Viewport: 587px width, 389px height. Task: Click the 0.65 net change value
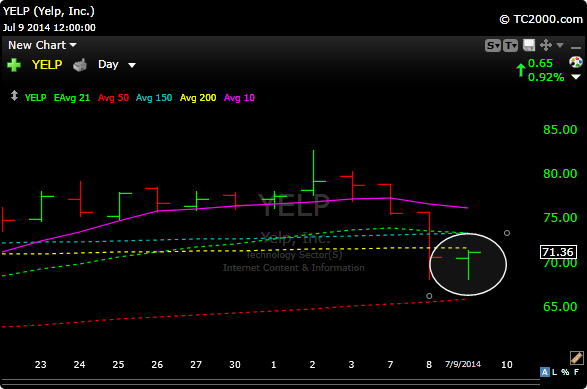pos(540,63)
